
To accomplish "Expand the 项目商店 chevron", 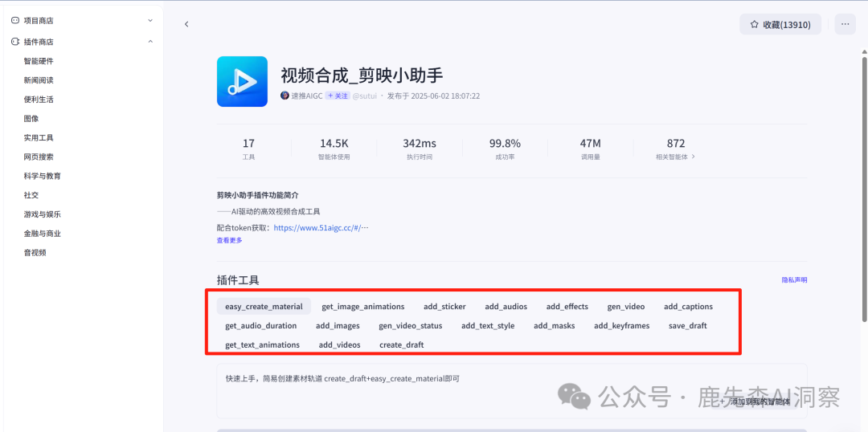I will (150, 20).
